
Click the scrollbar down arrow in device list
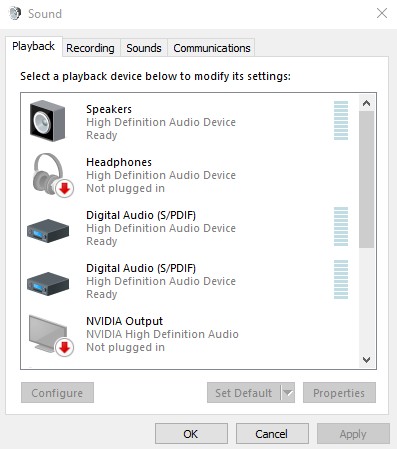(x=366, y=360)
